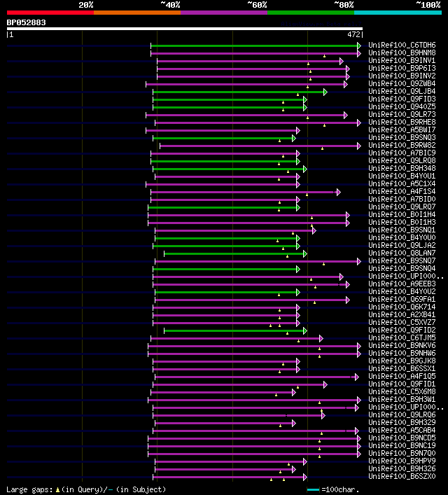Click the 472 end position label
Screen dimensions: 448x495
point(353,34)
